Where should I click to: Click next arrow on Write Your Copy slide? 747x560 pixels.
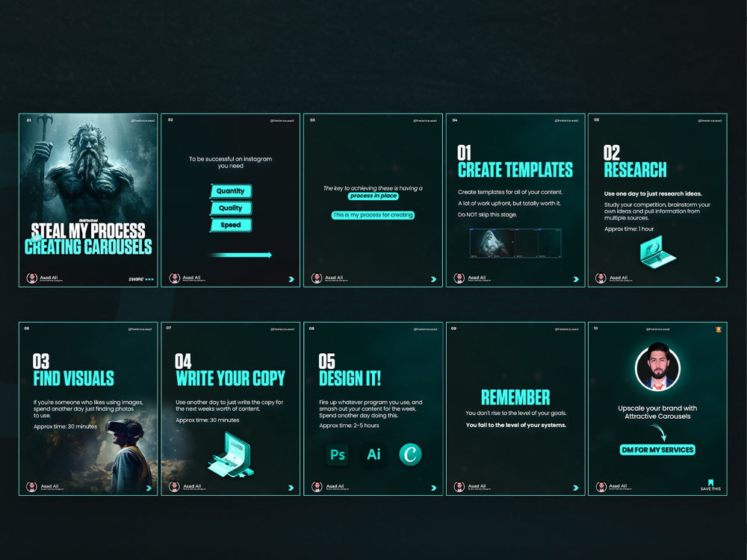(x=291, y=488)
